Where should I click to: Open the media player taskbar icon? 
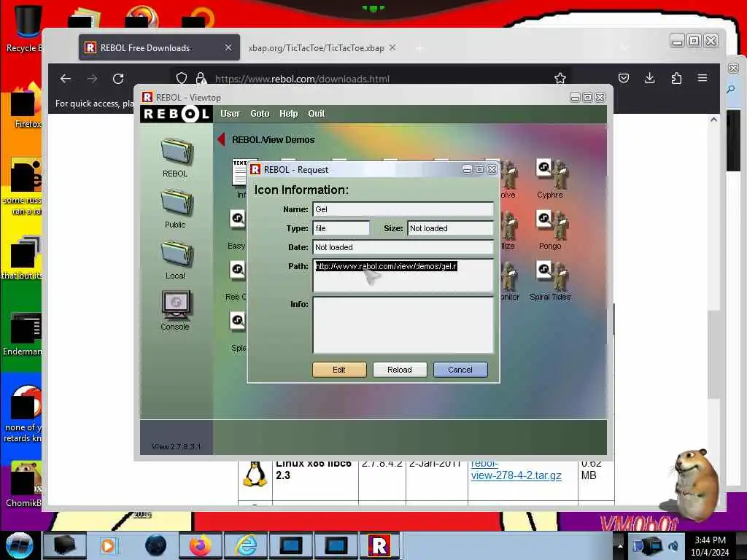point(108,545)
